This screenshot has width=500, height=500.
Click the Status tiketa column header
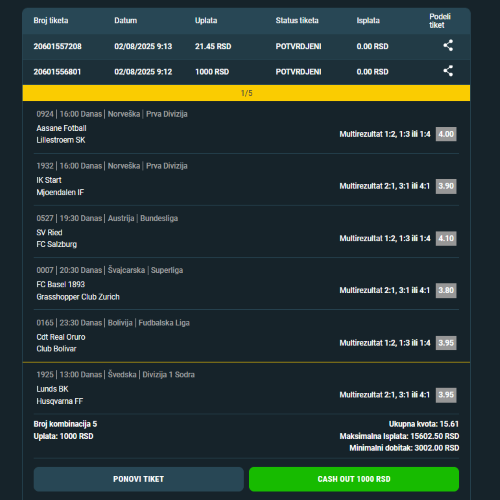297,21
